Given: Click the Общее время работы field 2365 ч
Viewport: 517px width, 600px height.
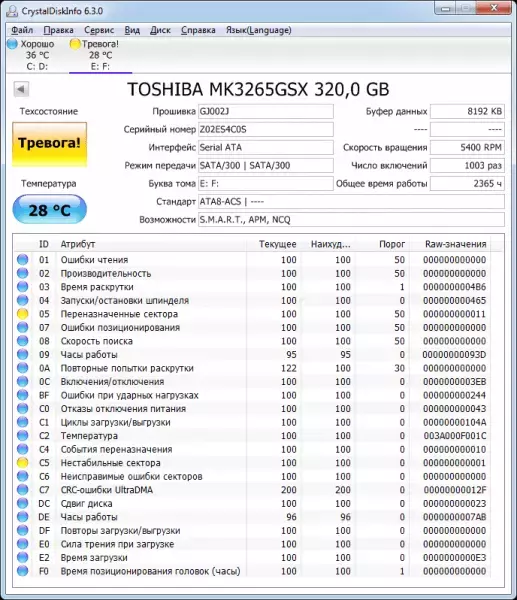Looking at the screenshot, I should (467, 183).
